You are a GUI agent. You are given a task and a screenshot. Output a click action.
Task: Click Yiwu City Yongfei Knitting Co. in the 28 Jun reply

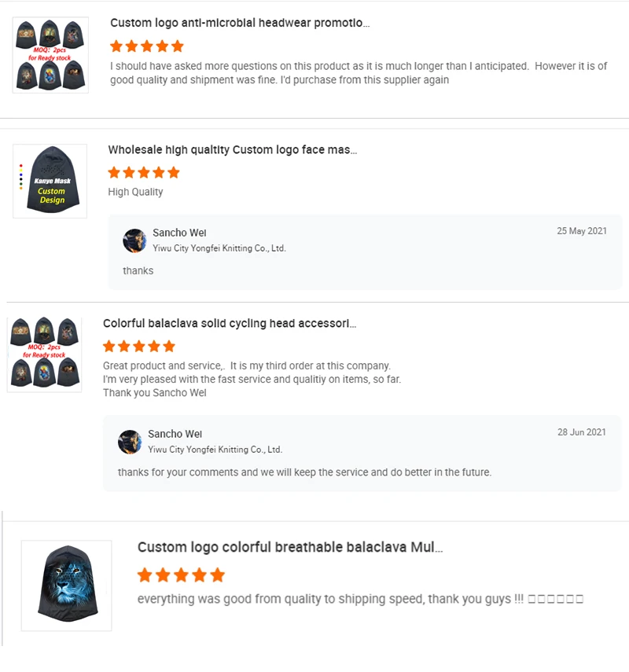point(215,450)
